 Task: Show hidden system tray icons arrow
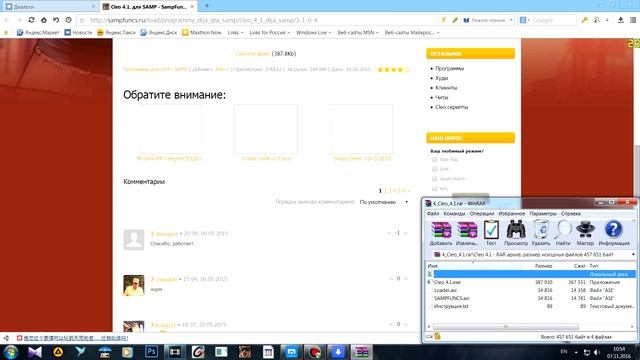point(576,352)
